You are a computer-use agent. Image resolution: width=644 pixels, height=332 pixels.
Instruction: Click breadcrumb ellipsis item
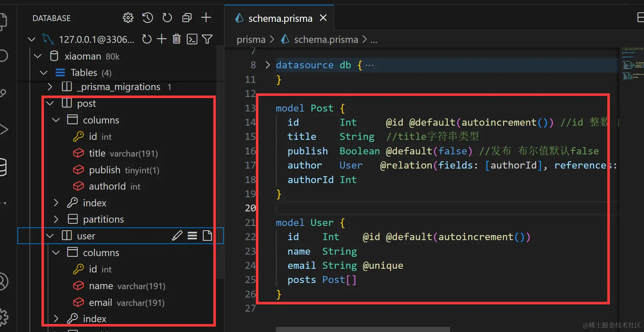374,40
